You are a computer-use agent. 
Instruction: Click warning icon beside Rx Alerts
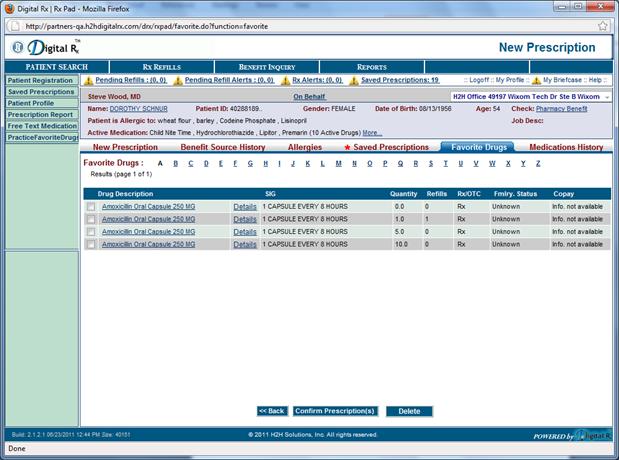coord(284,80)
